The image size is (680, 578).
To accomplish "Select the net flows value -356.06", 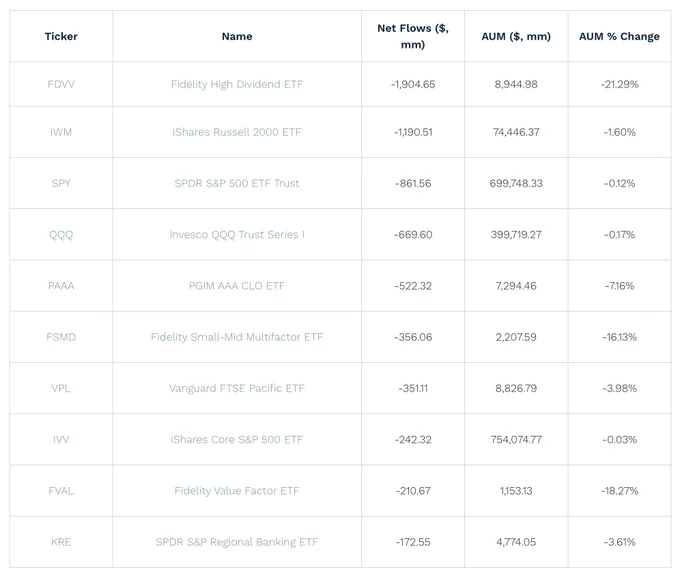I will (413, 337).
